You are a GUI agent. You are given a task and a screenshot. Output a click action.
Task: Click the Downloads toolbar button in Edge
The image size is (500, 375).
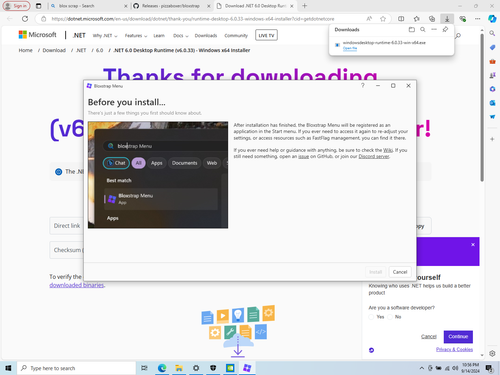(x=447, y=19)
